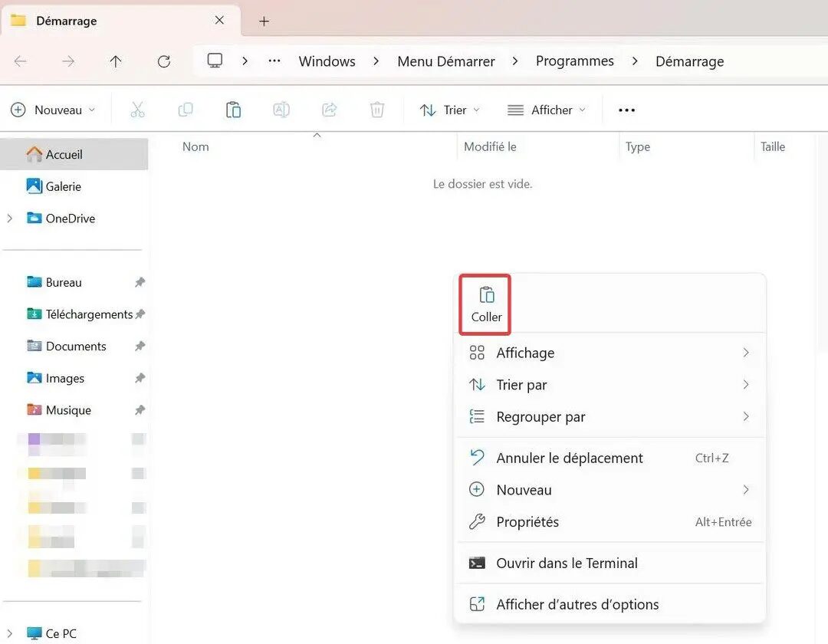Expand the Ce PC tree node

[9, 633]
